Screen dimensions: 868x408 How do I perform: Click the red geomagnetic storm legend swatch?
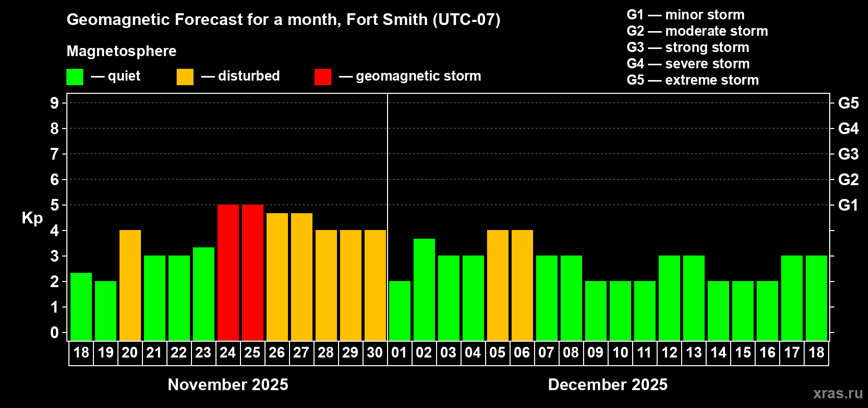point(323,77)
